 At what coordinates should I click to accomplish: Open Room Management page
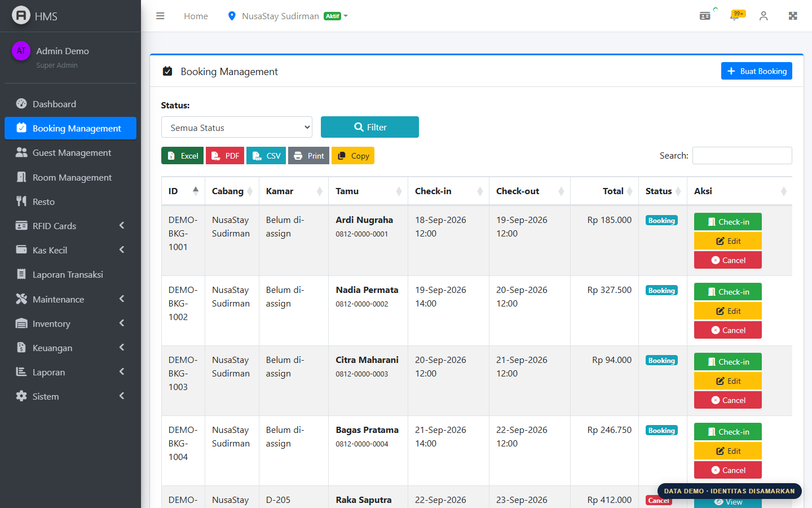(x=70, y=177)
